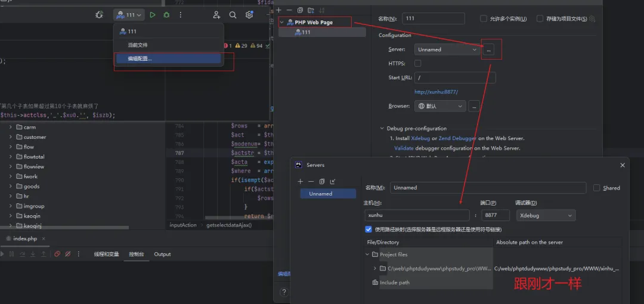The width and height of the screenshot is (644, 304).
Task: Open the debugger dropdown showing Xdebug
Action: pos(546,215)
